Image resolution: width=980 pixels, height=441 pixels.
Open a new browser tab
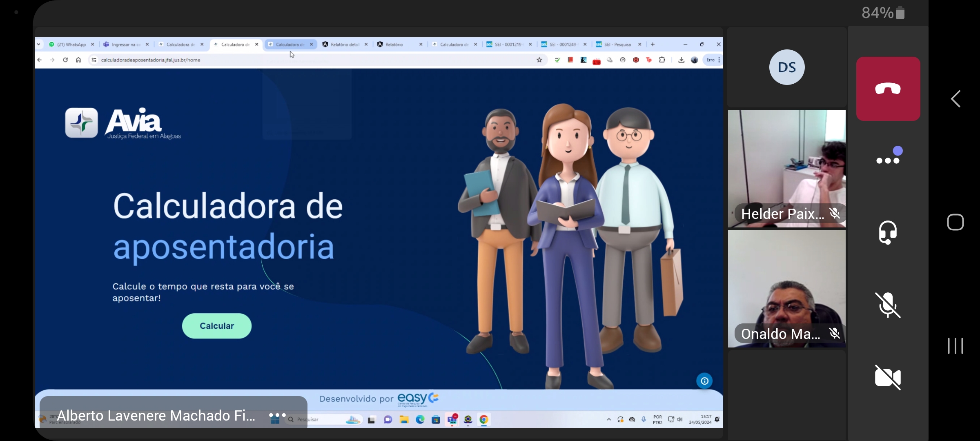coord(653,45)
